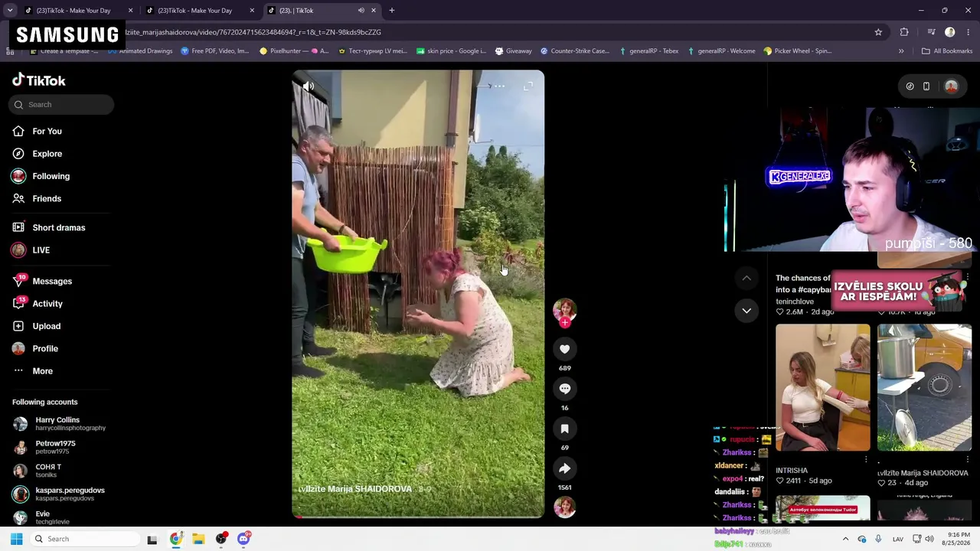The image size is (980, 551).
Task: Mute the active tab audio icon
Action: (361, 11)
